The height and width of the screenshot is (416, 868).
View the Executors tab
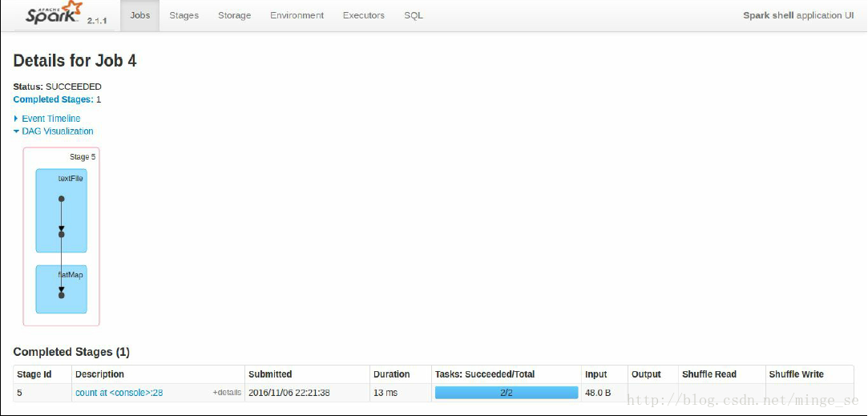point(364,15)
